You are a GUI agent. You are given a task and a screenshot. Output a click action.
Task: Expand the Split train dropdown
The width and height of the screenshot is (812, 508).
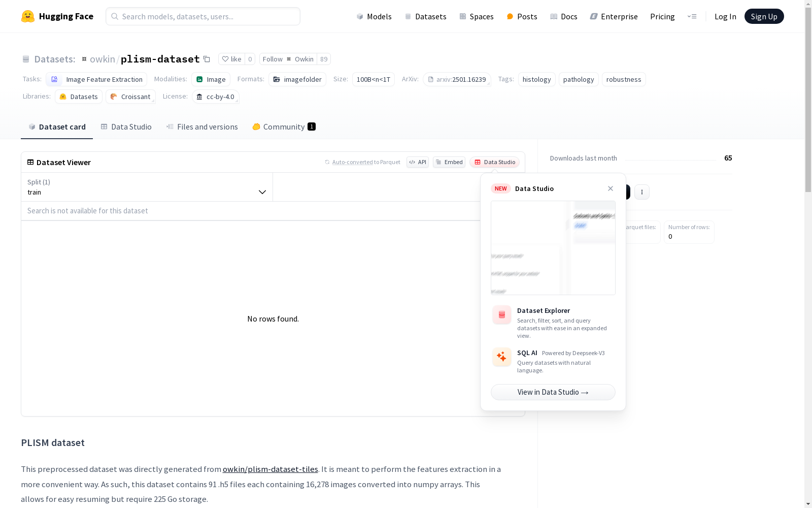point(147,187)
